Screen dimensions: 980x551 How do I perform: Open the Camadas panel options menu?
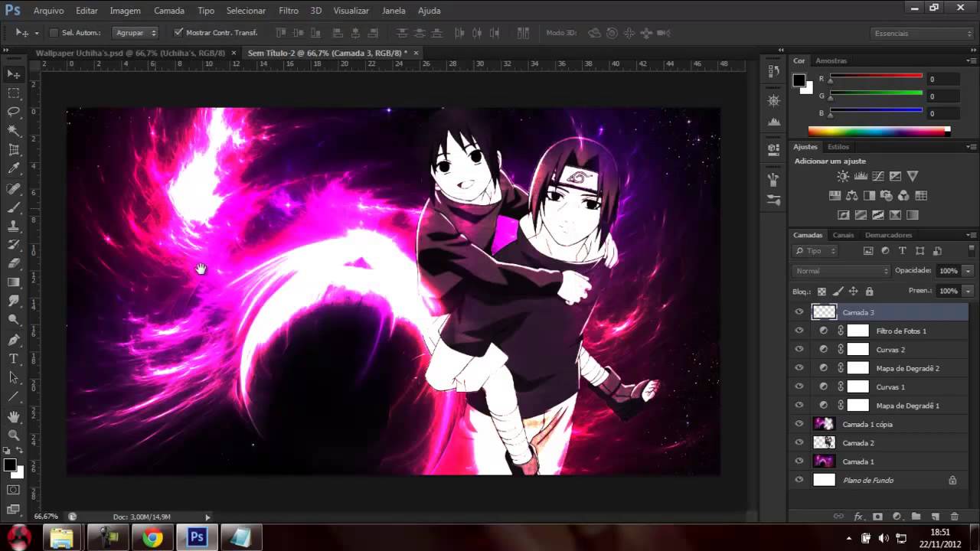pos(972,235)
